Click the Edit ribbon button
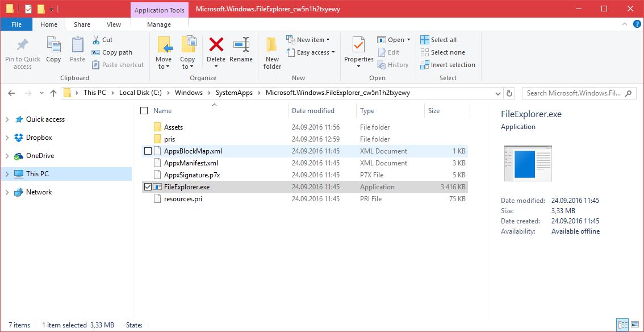Screen dimensions: 644x332 [x=388, y=52]
